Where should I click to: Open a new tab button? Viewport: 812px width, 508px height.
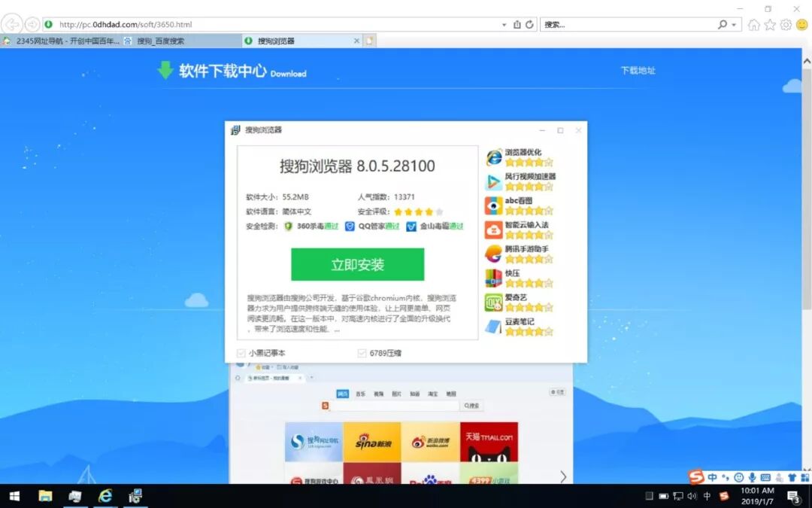[370, 41]
